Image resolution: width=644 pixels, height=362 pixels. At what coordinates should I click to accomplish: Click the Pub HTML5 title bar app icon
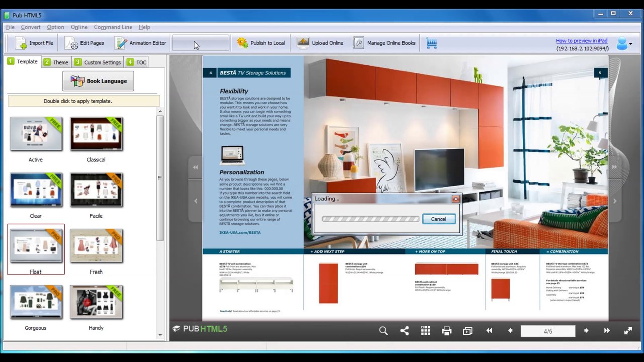(x=7, y=15)
